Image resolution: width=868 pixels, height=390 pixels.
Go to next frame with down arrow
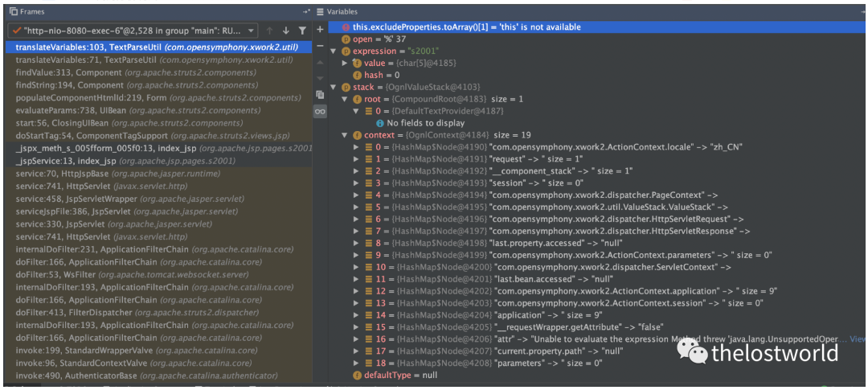[x=285, y=31]
